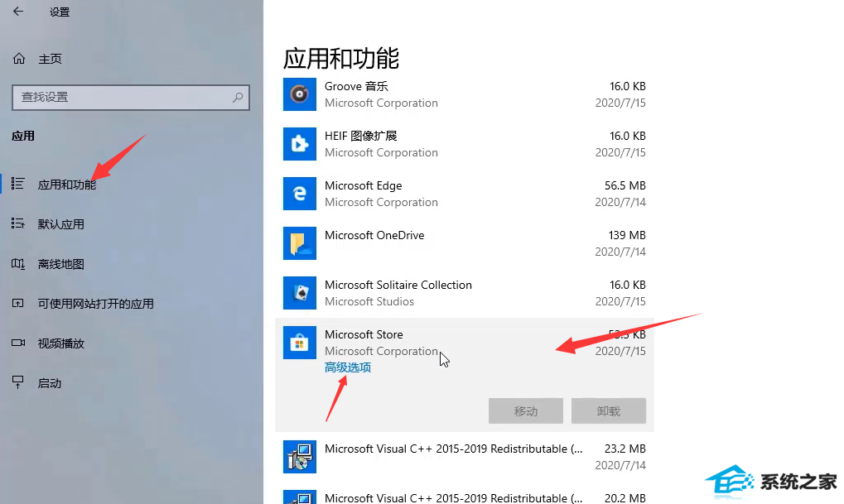The image size is (844, 504).
Task: Click the 139 MB size of OneDrive
Action: tap(627, 235)
